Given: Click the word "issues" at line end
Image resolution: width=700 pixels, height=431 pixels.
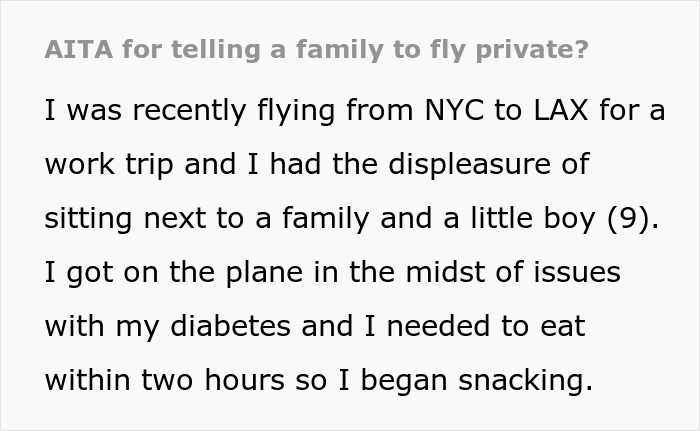Looking at the screenshot, I should [x=577, y=272].
